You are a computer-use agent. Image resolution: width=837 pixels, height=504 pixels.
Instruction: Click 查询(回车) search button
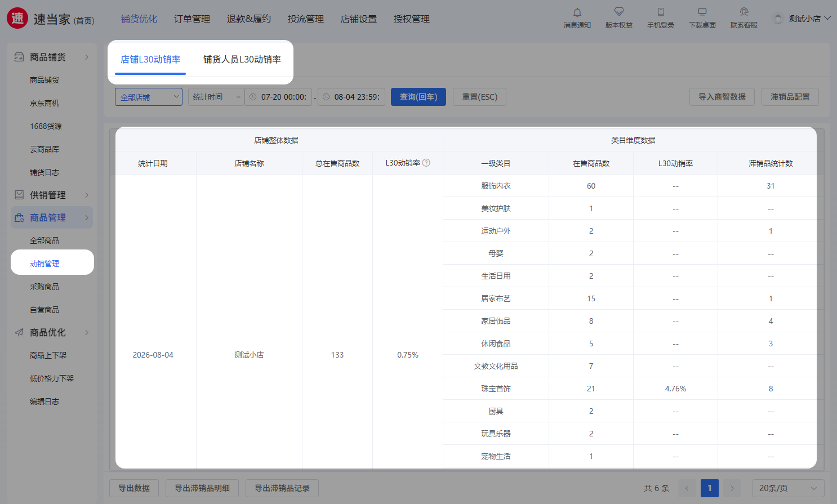pyautogui.click(x=418, y=97)
